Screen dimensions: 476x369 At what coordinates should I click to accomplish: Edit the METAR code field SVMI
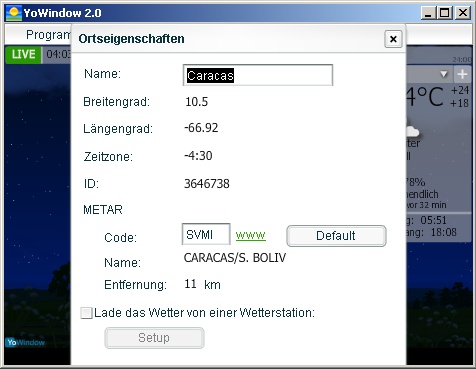(206, 234)
